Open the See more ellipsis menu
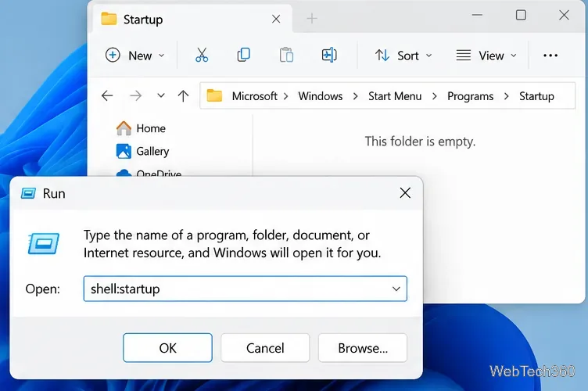588x391 pixels. tap(550, 56)
